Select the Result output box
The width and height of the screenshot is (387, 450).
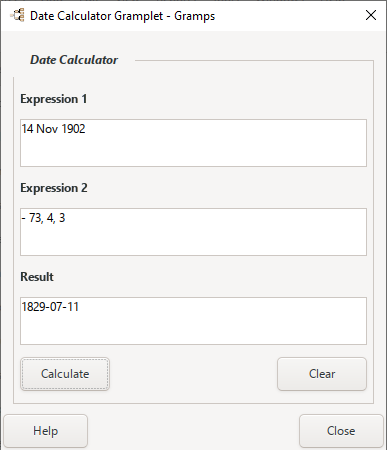coord(193,321)
